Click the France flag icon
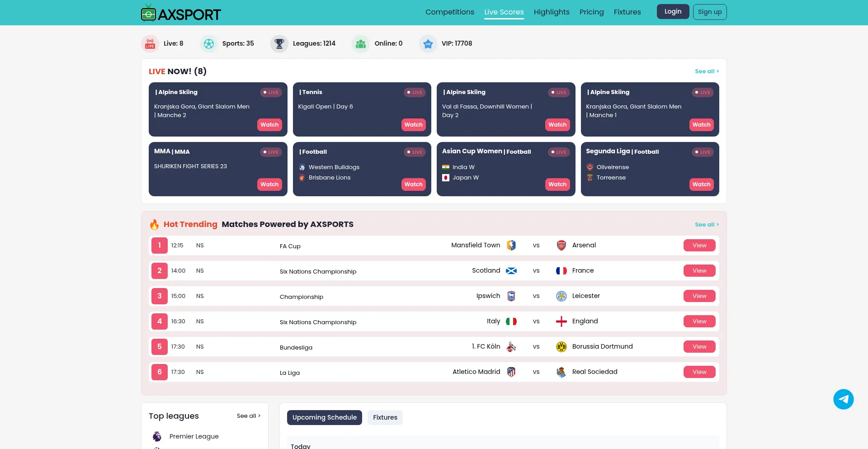This screenshot has width=868, height=449. tap(561, 271)
